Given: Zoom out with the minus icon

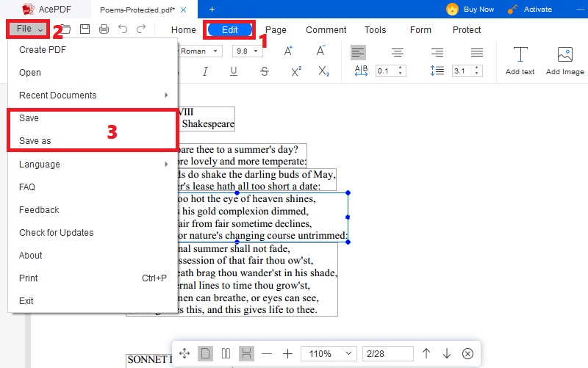Looking at the screenshot, I should pyautogui.click(x=267, y=353).
